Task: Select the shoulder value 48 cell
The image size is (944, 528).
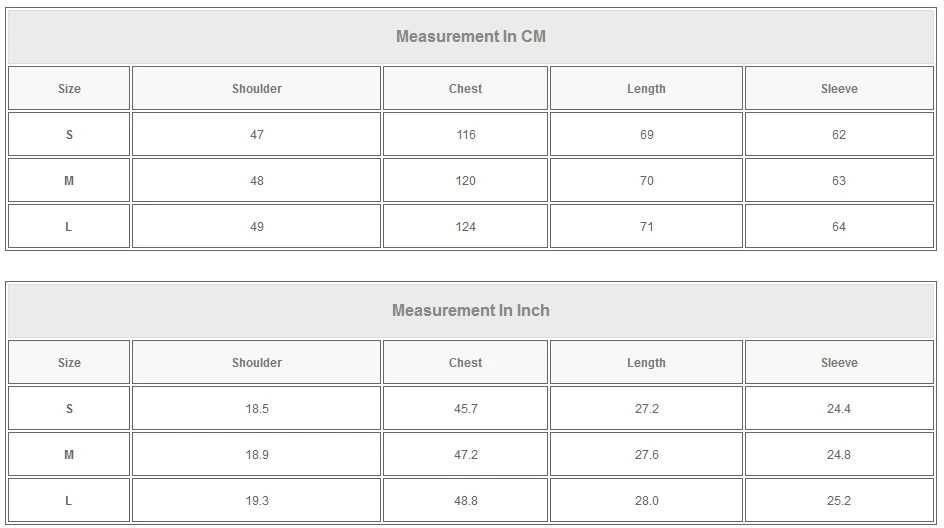Action: [x=257, y=181]
